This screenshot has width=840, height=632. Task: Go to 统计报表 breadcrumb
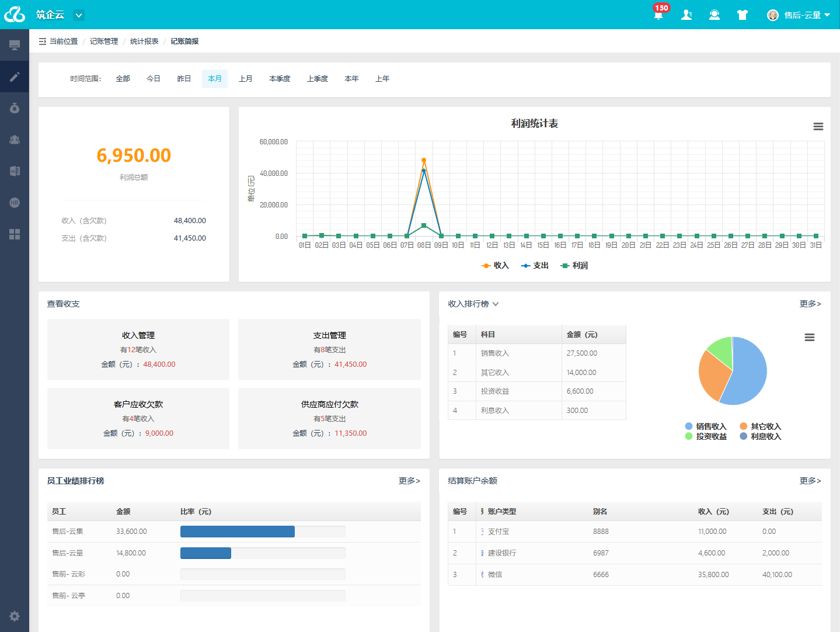144,41
